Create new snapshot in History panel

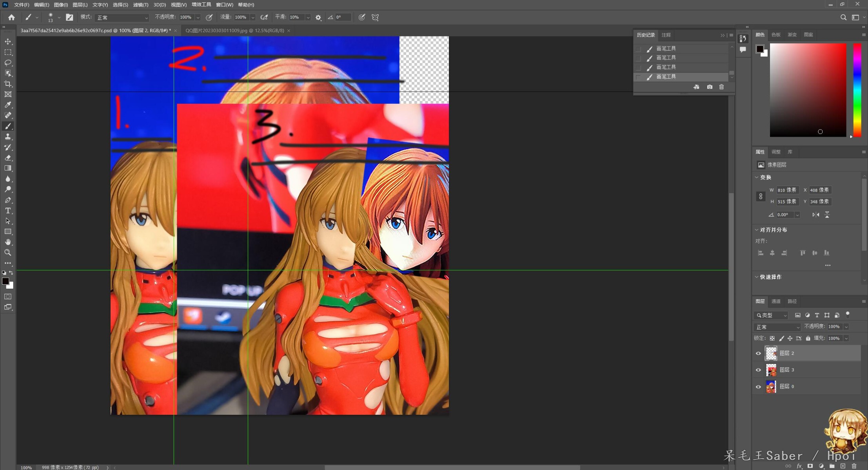pyautogui.click(x=710, y=87)
